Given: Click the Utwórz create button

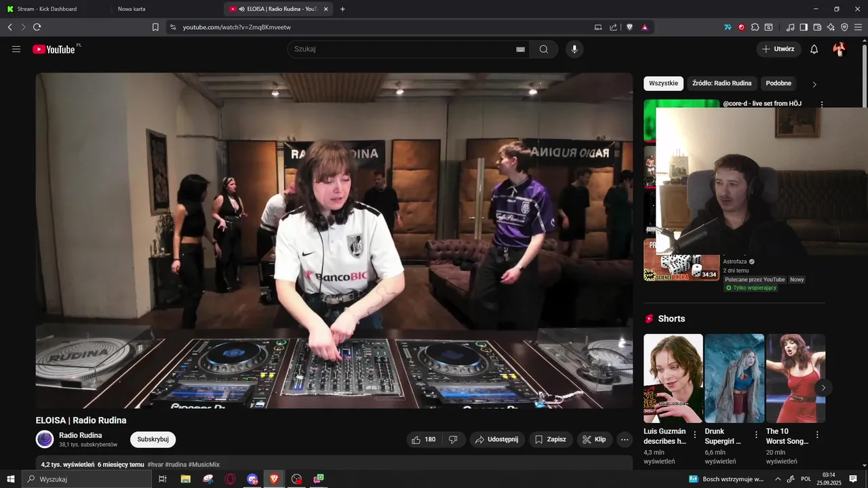Looking at the screenshot, I should (x=778, y=49).
